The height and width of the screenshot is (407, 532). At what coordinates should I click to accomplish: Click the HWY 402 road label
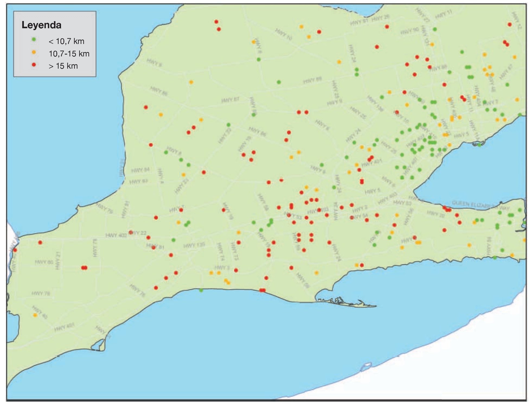coord(116,235)
